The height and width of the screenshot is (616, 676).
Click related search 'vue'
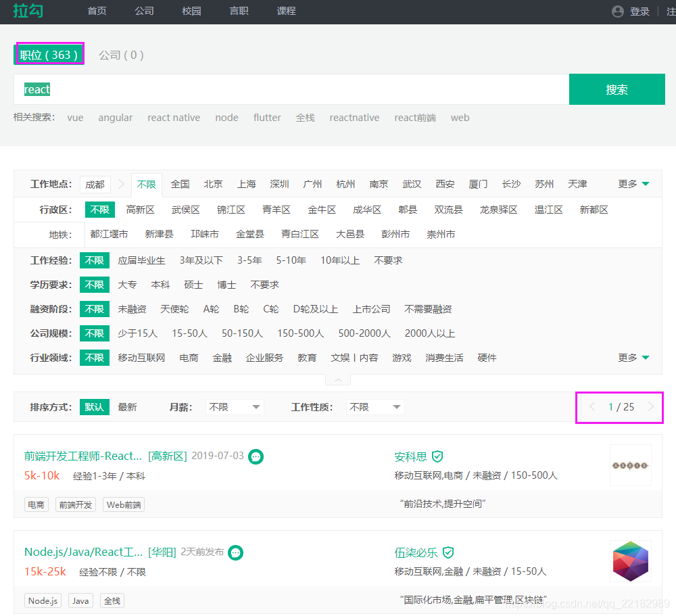(76, 118)
